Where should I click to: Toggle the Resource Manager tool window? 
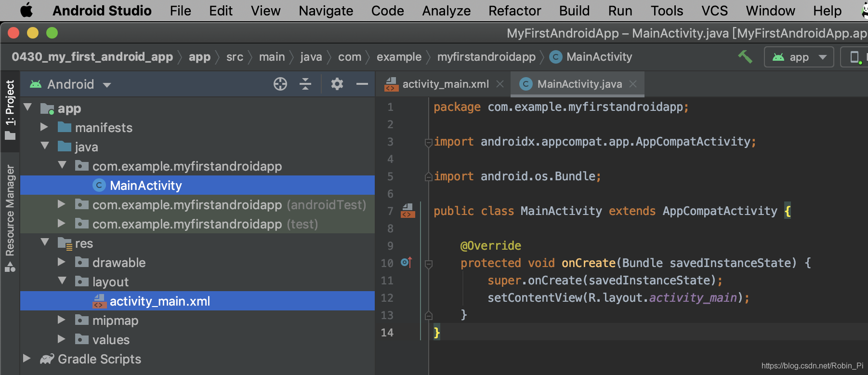[10, 218]
